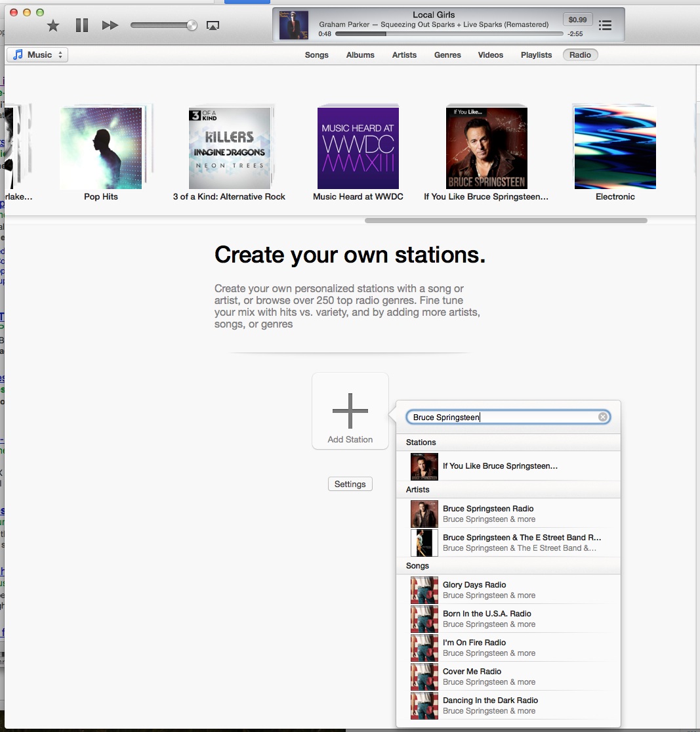Image resolution: width=700 pixels, height=732 pixels.
Task: Open the AirPlay output icon
Action: (x=213, y=26)
